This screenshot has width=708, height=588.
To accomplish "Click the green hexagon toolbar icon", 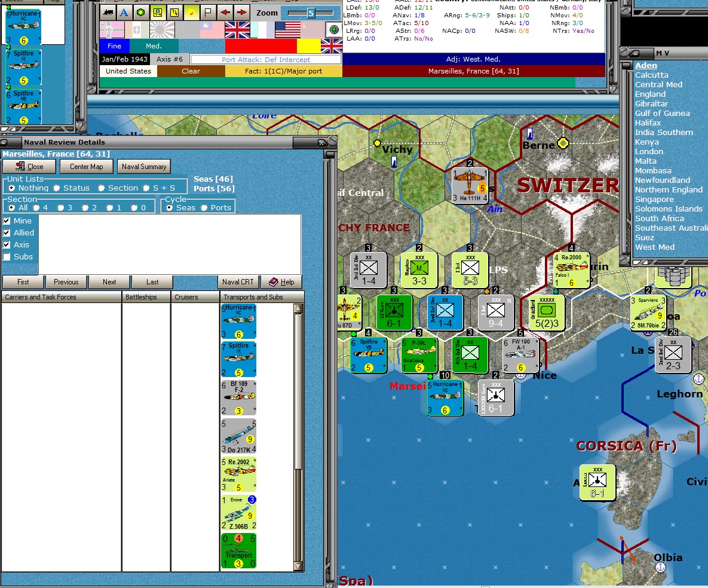I will 141,12.
